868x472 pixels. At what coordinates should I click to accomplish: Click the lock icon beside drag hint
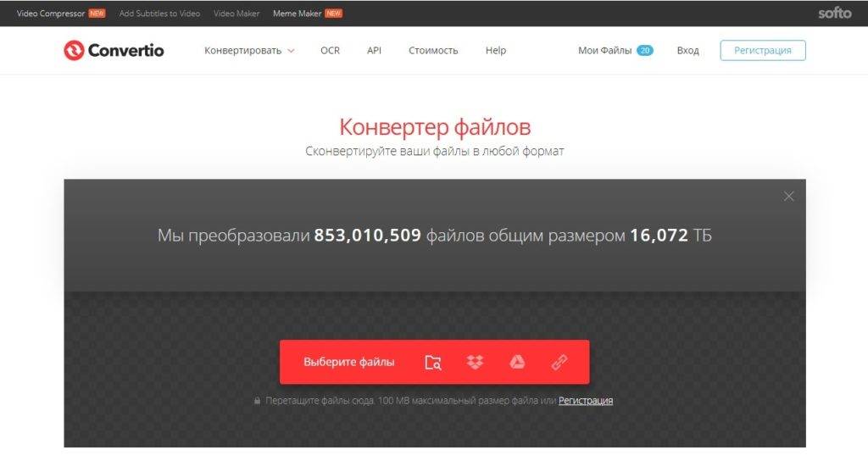[x=258, y=400]
